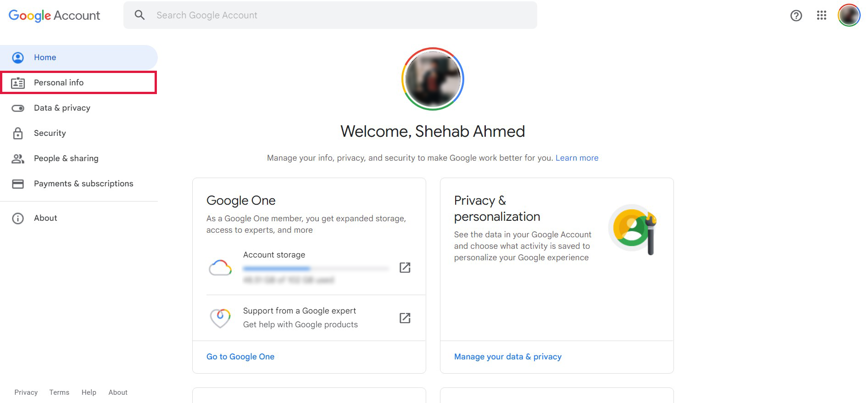Click the Google Account logo
868x403 pixels.
[x=54, y=15]
